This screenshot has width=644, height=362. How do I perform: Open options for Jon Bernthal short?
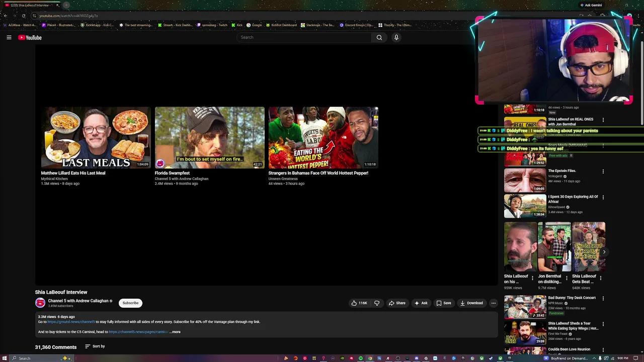(567, 278)
